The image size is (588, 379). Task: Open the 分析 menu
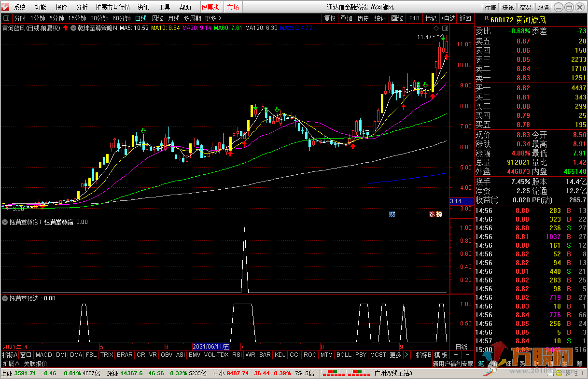82,7
